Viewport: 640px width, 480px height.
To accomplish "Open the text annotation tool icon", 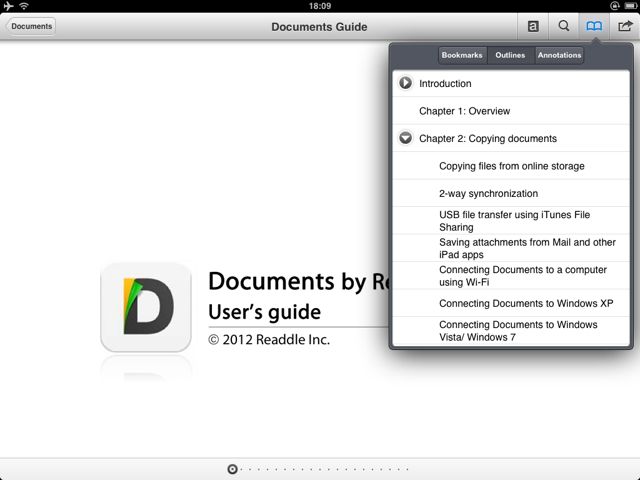I will click(533, 27).
